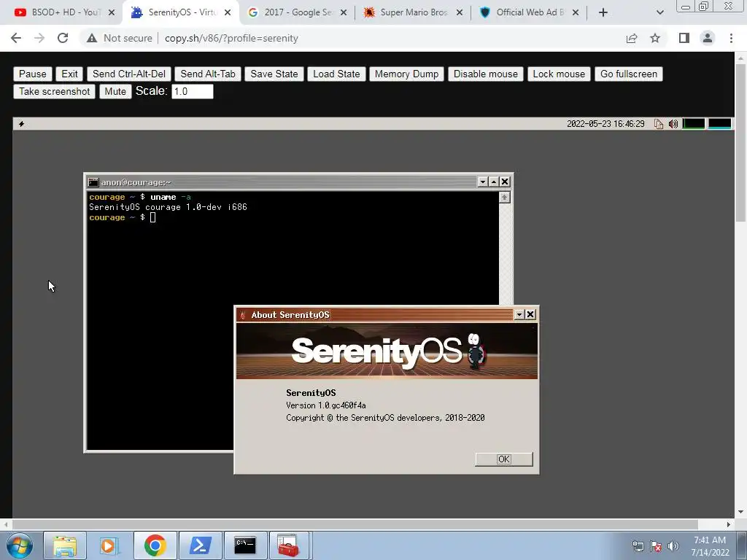Open the red toolbox taskbar icon
The height and width of the screenshot is (560, 747).
[x=289, y=545]
